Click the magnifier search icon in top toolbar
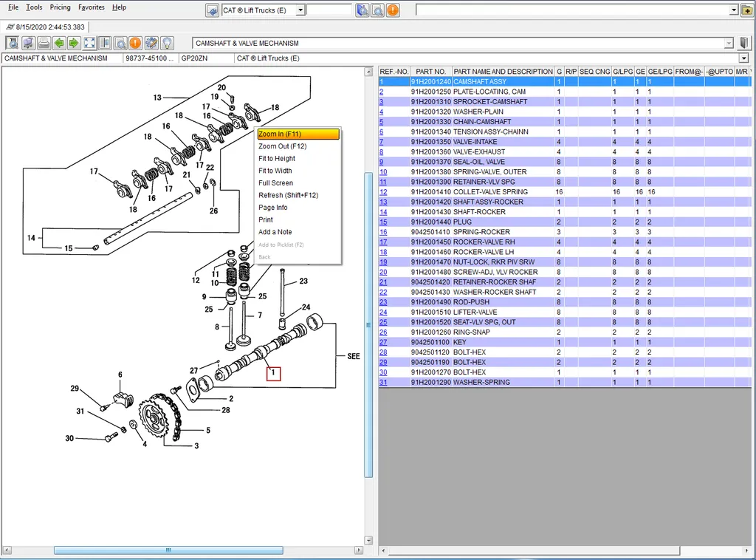This screenshot has width=756, height=560. pyautogui.click(x=377, y=10)
